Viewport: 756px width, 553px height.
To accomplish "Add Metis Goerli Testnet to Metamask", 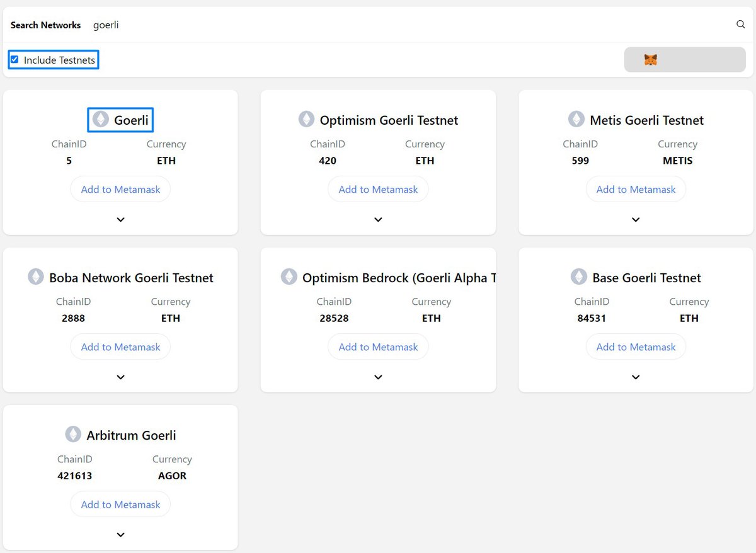I will click(x=636, y=189).
